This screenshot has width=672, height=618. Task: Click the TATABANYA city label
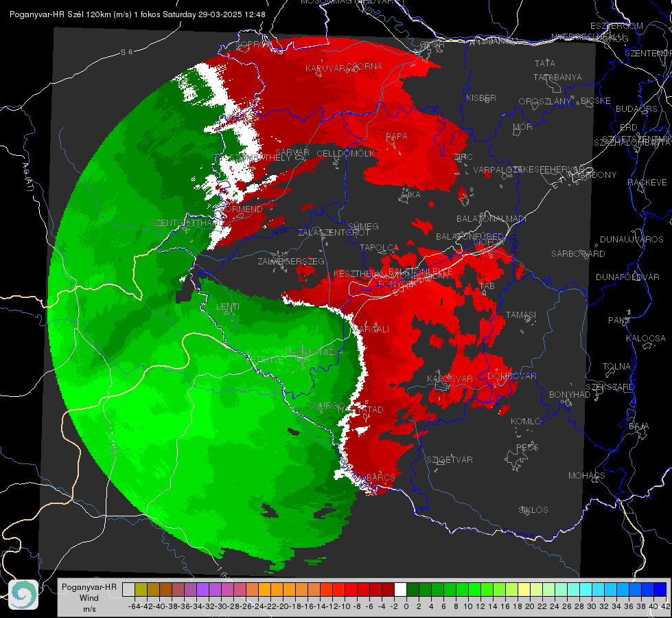(x=557, y=78)
